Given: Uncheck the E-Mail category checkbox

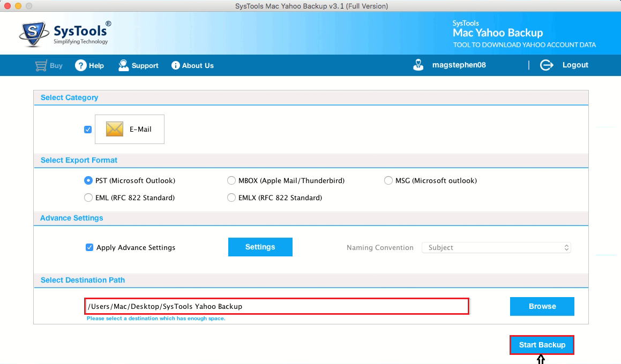Looking at the screenshot, I should [x=88, y=130].
